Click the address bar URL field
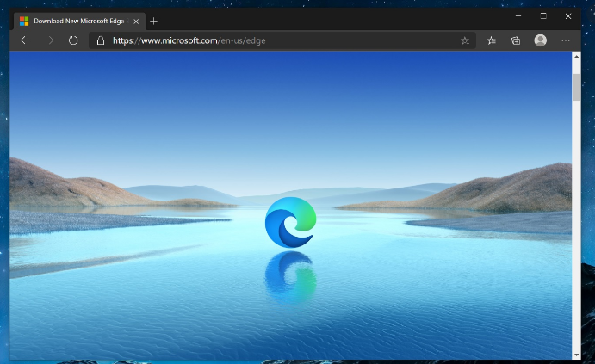 (282, 40)
